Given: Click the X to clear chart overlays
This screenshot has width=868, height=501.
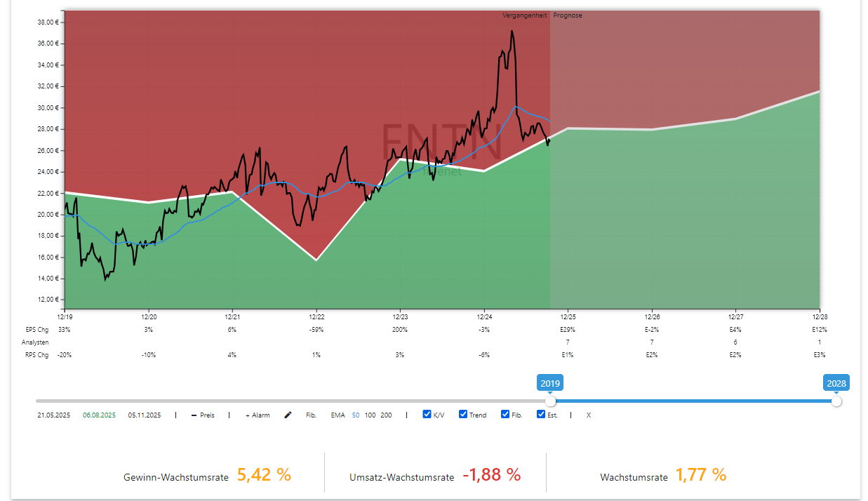Looking at the screenshot, I should coord(588,415).
